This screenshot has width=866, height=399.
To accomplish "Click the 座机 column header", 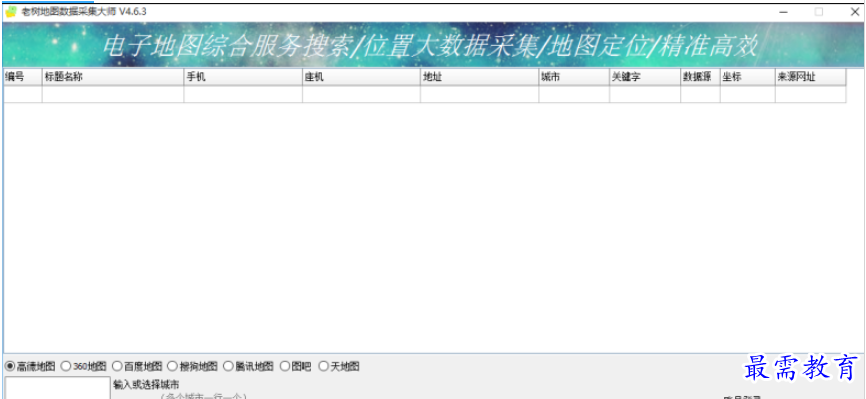I will (x=361, y=77).
